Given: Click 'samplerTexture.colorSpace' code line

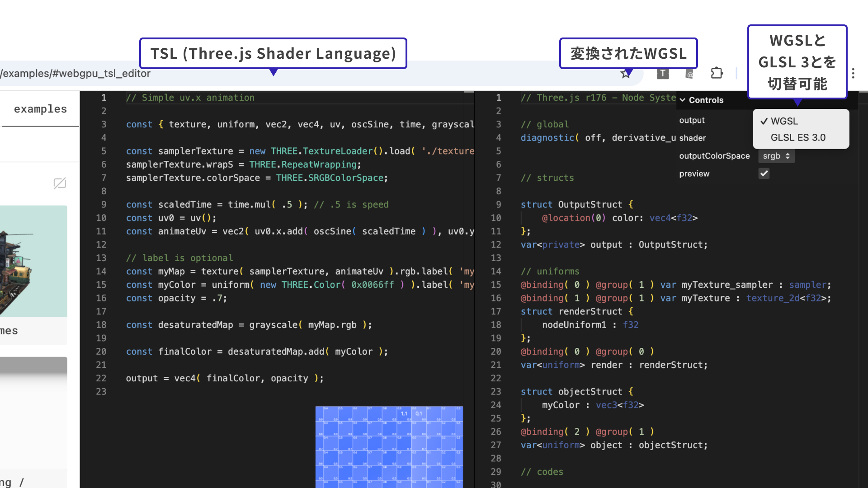Looking at the screenshot, I should [x=257, y=178].
